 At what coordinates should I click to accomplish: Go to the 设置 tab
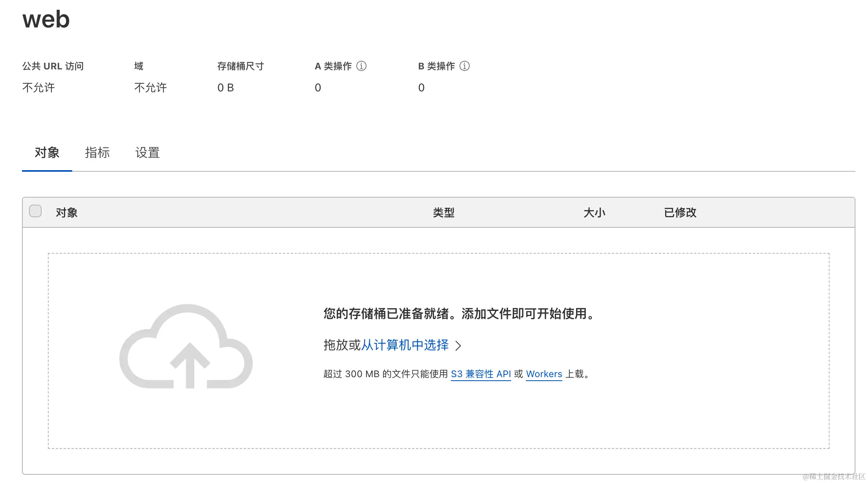[147, 153]
